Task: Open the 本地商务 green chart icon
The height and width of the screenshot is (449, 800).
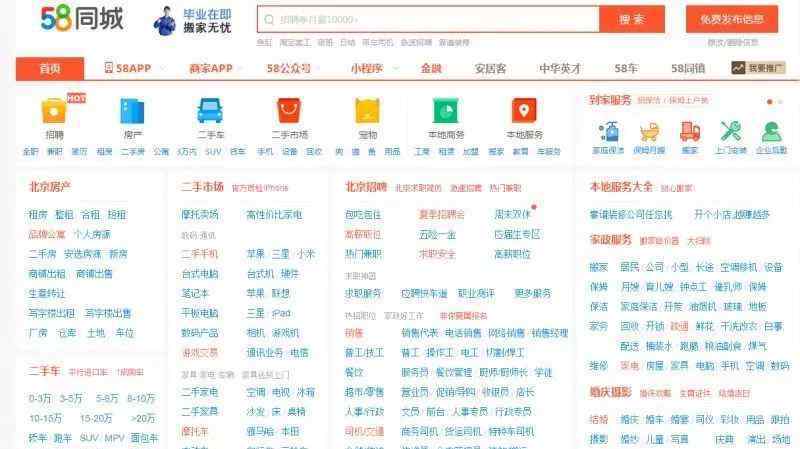Action: (x=445, y=111)
